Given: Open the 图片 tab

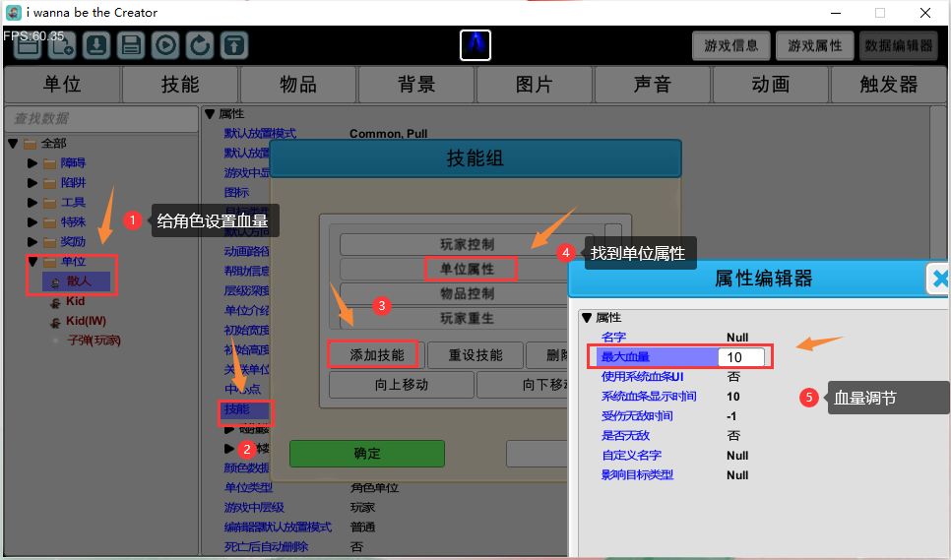Looking at the screenshot, I should [x=534, y=85].
